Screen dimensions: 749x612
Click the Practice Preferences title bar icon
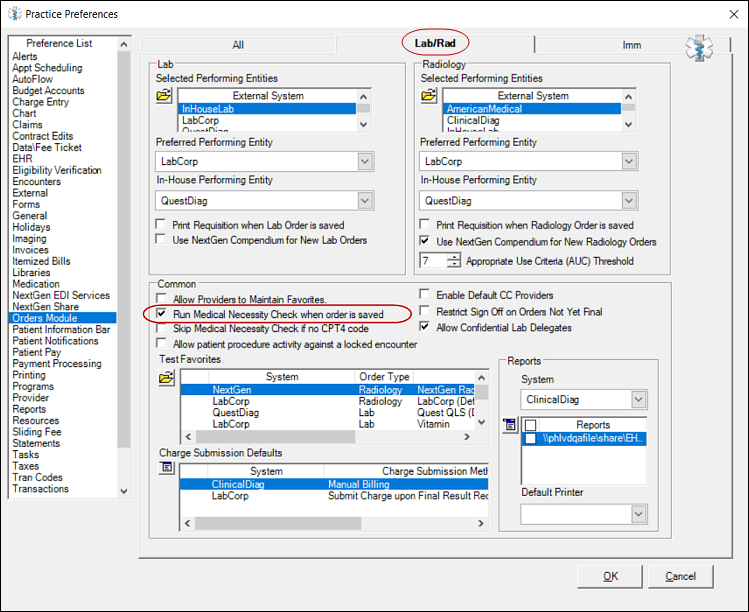pos(15,14)
